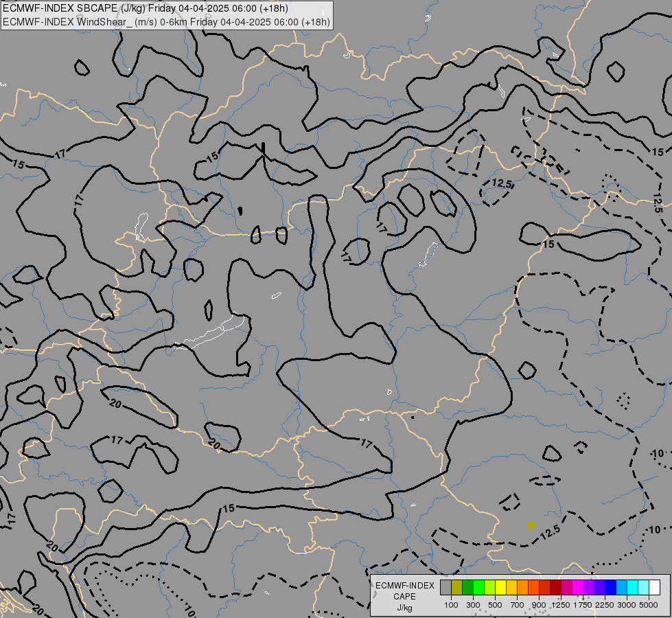The image size is (672, 618).
Task: Click the J/kg unit in the legend box
Action: click(x=404, y=608)
